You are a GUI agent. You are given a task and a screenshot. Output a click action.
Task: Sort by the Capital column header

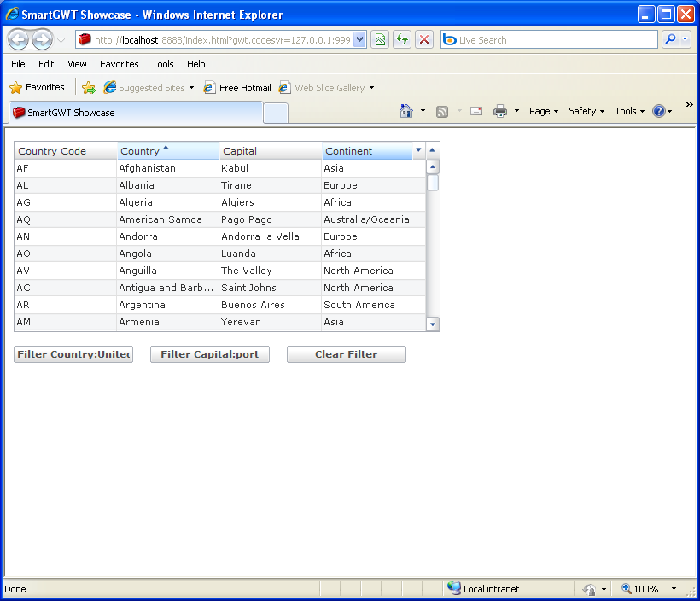click(x=271, y=151)
